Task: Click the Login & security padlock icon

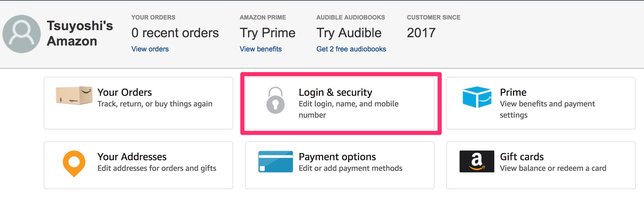Action: (x=276, y=100)
